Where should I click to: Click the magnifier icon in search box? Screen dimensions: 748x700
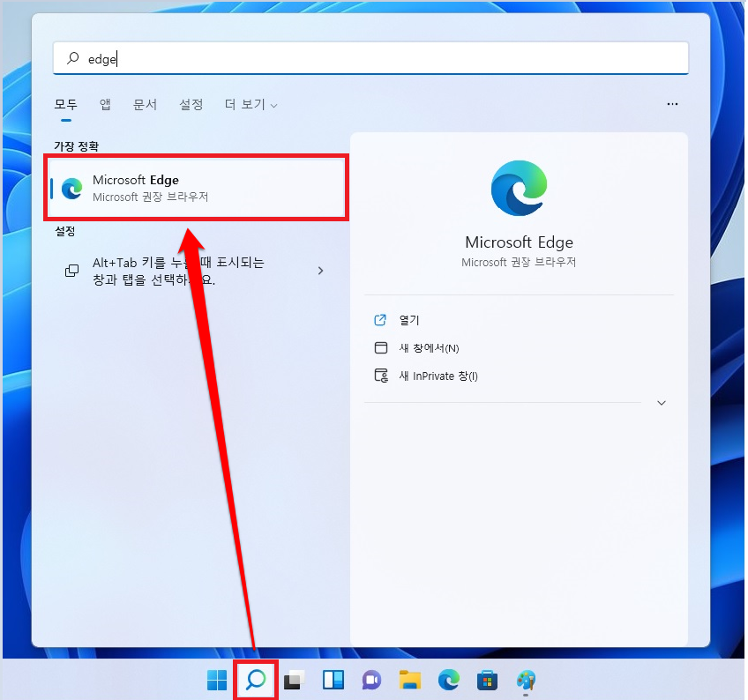(72, 58)
